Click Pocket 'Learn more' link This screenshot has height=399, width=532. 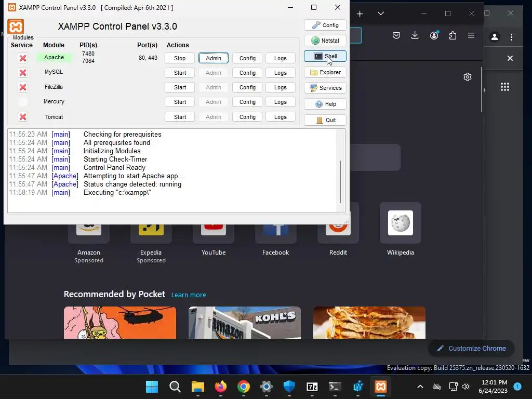click(189, 295)
